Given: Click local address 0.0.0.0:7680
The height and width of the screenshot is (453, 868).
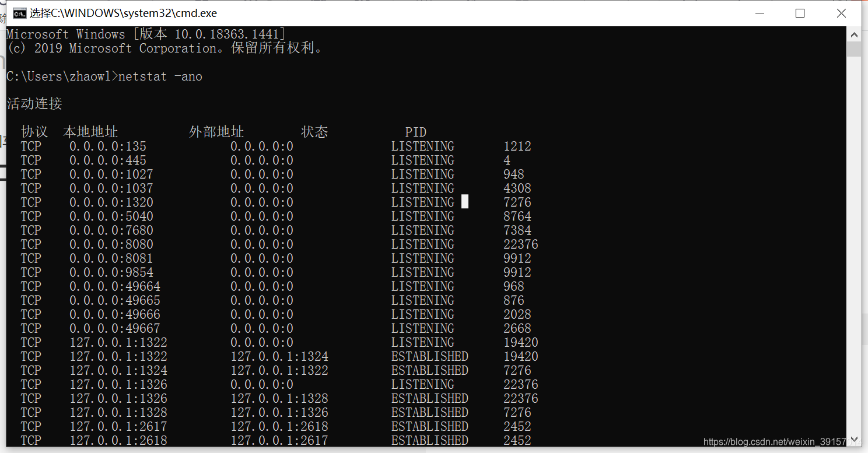Looking at the screenshot, I should [111, 230].
